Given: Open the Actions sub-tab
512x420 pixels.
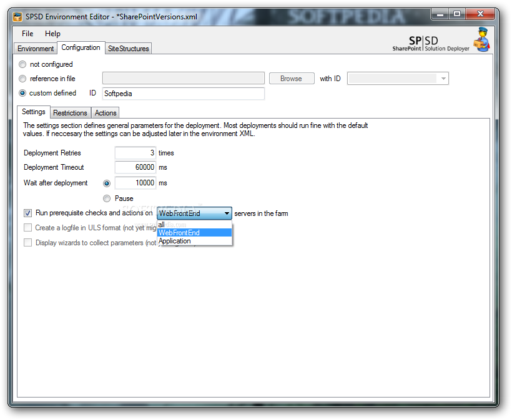Looking at the screenshot, I should click(x=106, y=113).
